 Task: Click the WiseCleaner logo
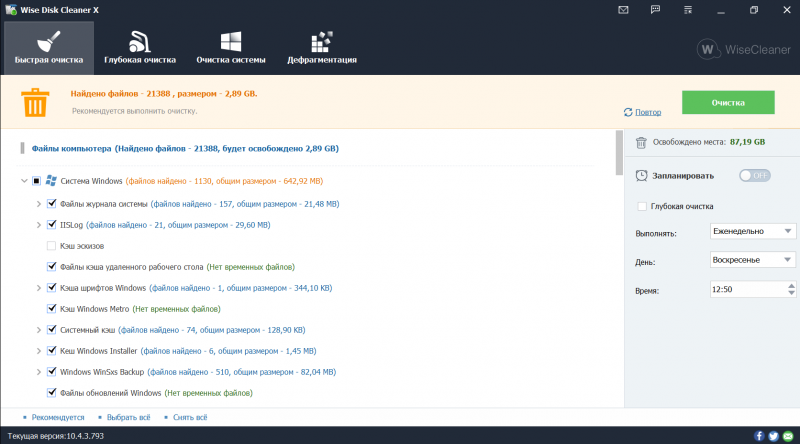coord(743,50)
